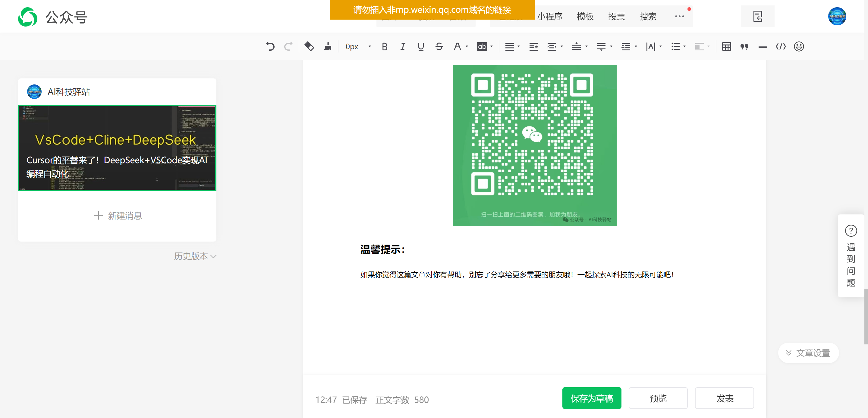Insert a code block
This screenshot has height=418, width=868.
click(x=781, y=46)
